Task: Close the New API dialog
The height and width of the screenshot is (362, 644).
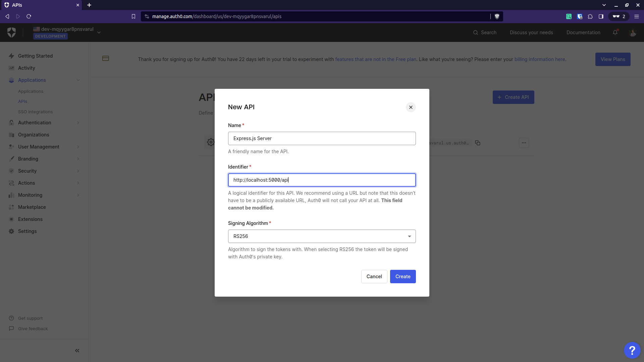Action: [411, 107]
